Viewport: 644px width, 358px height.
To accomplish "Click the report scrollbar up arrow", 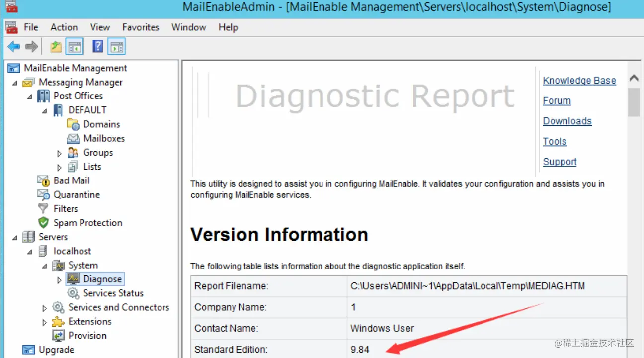I will tap(634, 78).
